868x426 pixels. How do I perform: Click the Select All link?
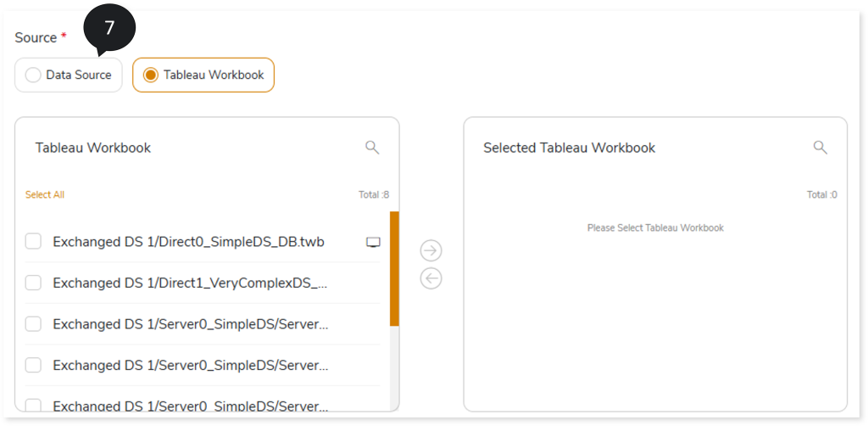[45, 195]
